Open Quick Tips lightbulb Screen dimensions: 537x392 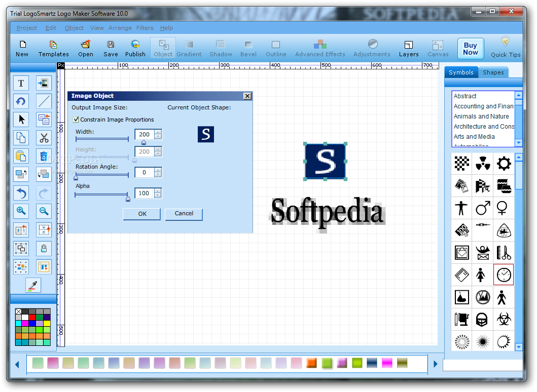506,47
